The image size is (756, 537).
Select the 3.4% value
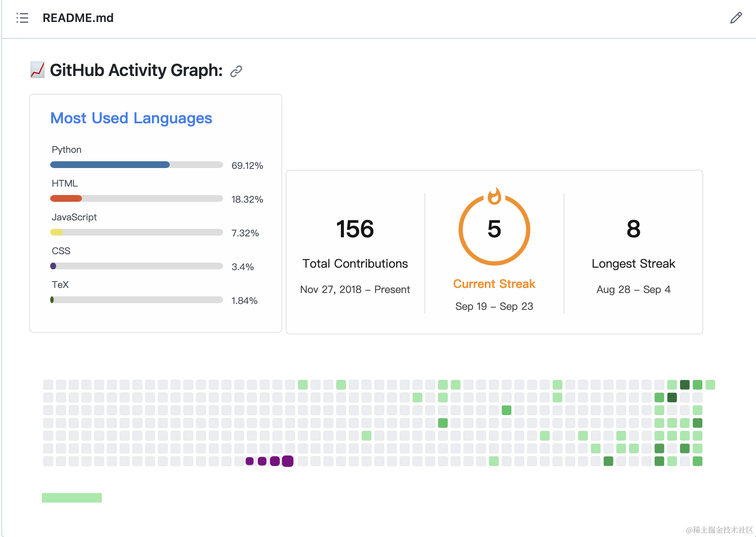(x=243, y=267)
